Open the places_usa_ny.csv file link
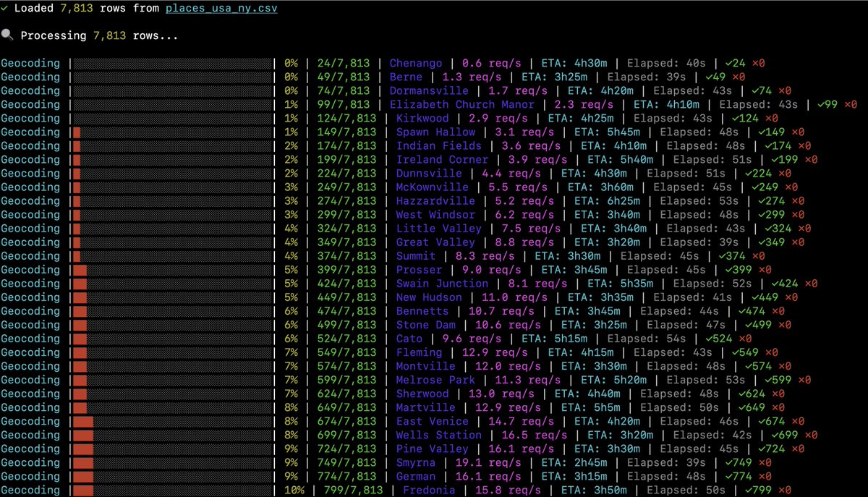 click(x=221, y=9)
